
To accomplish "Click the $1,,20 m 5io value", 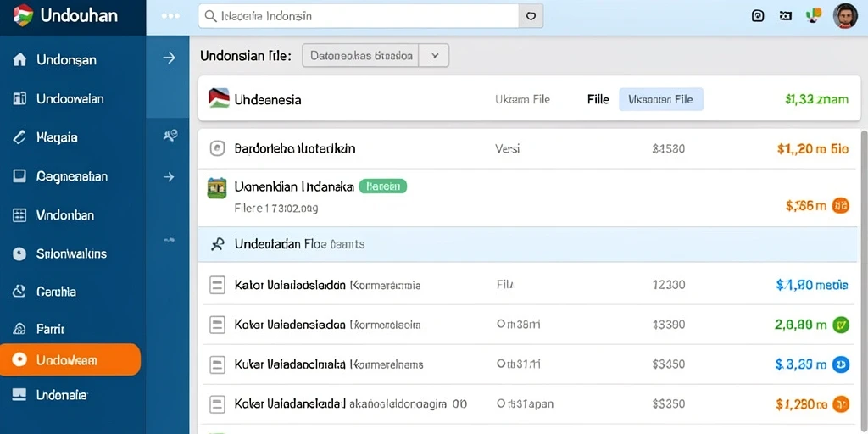I will tap(813, 148).
